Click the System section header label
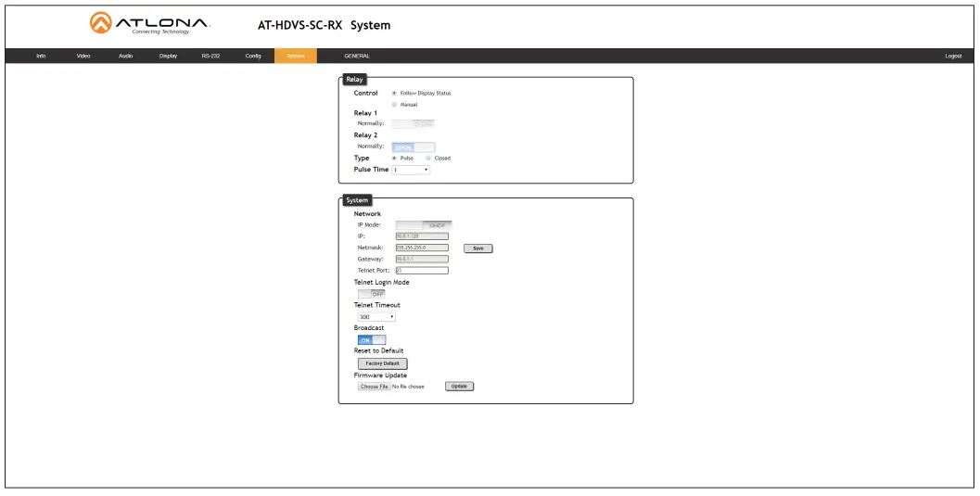 (357, 200)
